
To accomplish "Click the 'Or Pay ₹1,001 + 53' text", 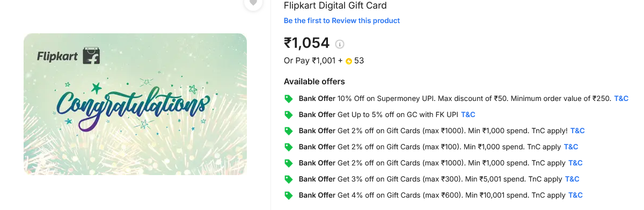I will 324,61.
